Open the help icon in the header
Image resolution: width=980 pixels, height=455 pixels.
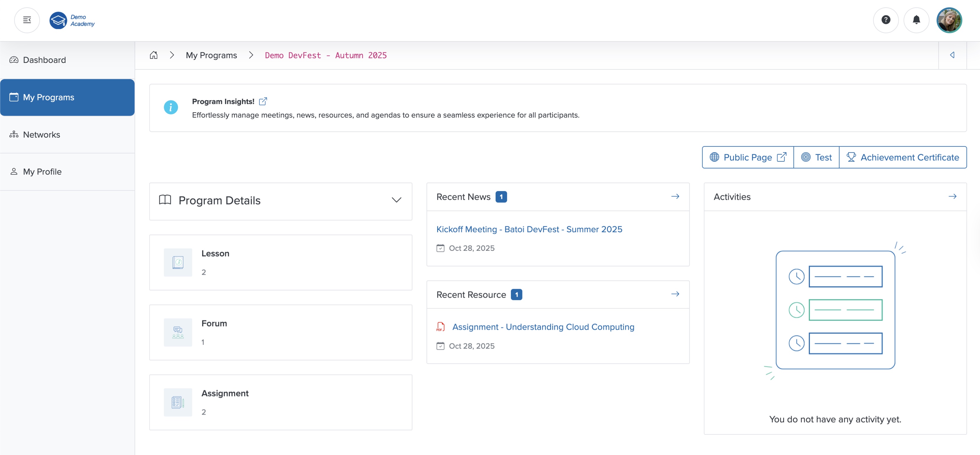886,20
